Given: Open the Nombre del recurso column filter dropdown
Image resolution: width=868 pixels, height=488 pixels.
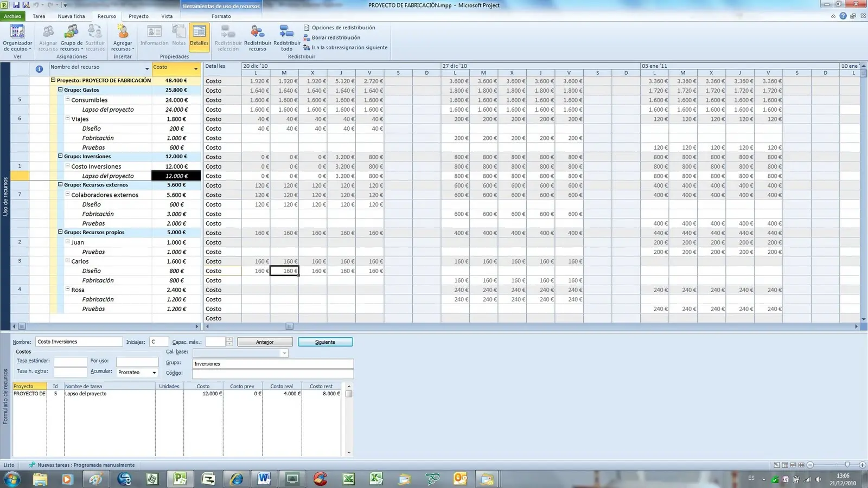Looking at the screenshot, I should (x=147, y=69).
